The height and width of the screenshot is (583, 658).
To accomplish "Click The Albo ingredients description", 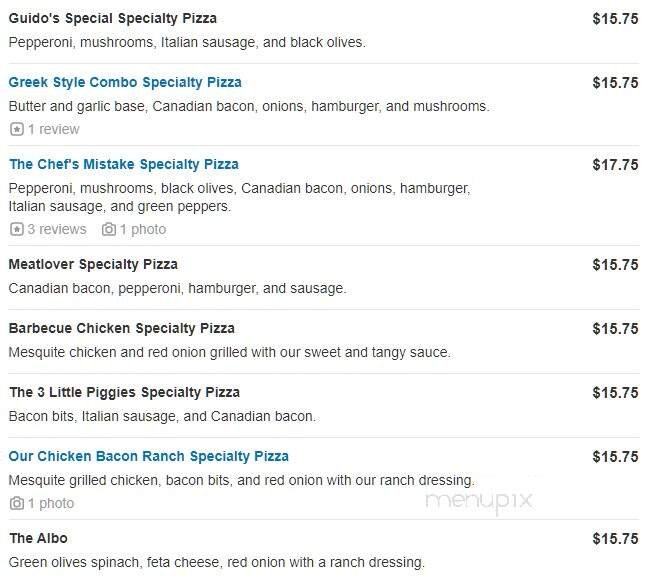I will pos(217,562).
